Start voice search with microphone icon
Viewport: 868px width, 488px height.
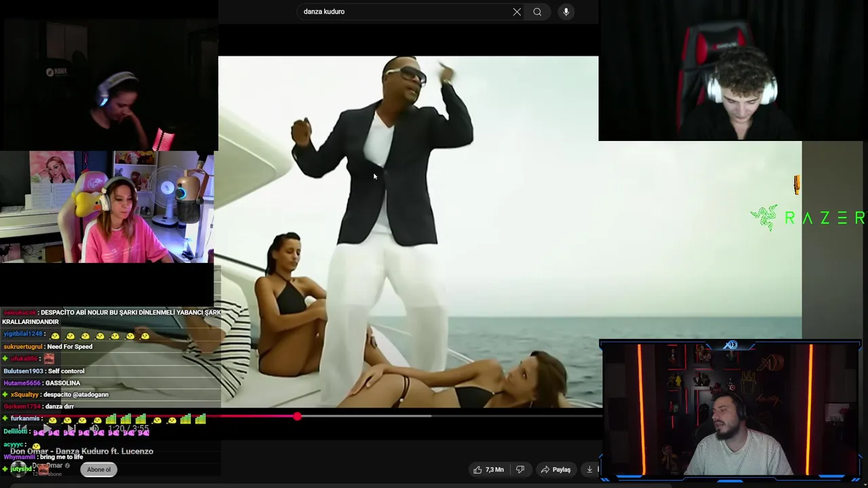tap(566, 12)
